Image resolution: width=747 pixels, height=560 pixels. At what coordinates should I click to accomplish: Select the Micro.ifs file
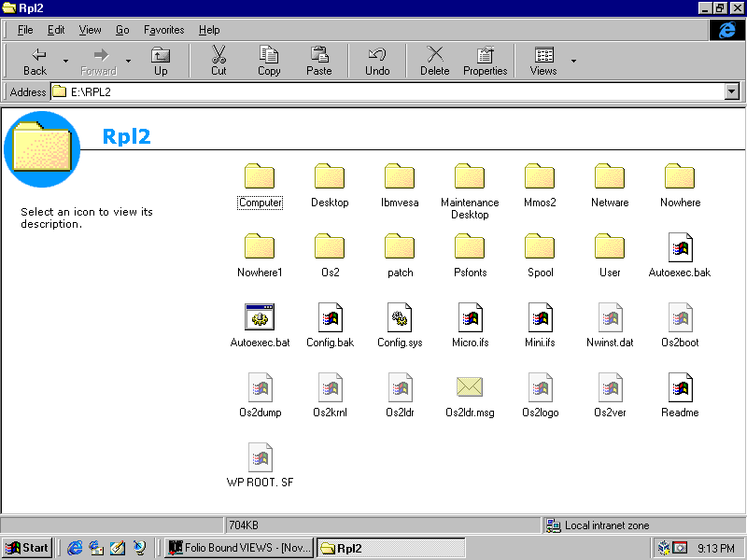point(470,326)
